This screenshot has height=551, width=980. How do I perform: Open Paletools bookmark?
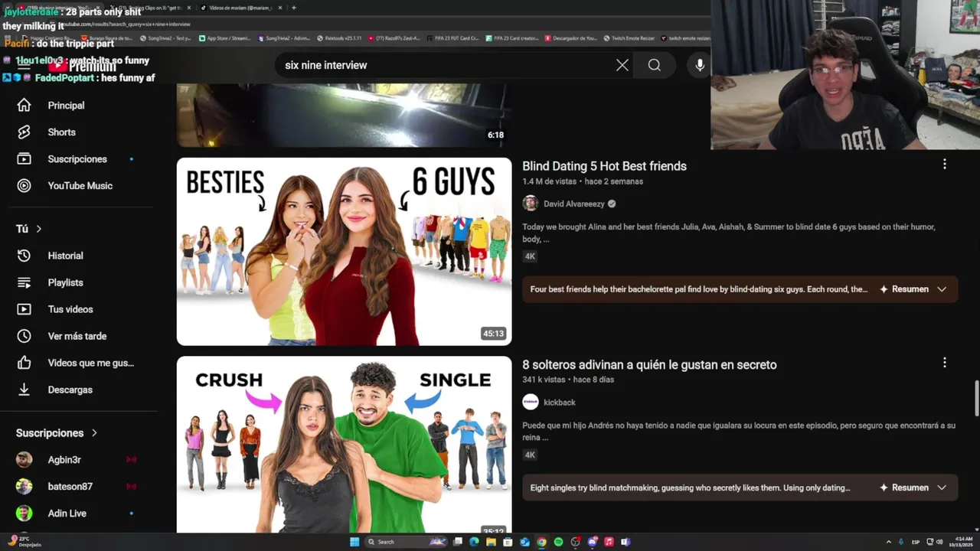click(339, 38)
